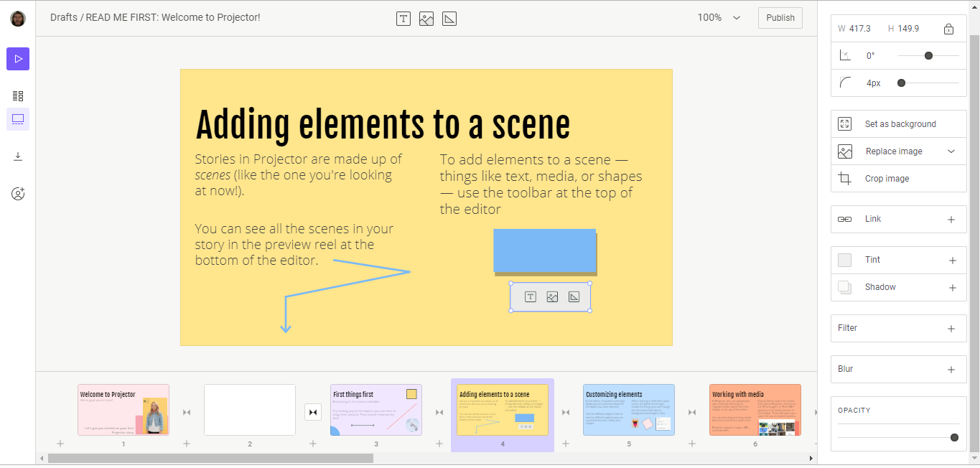Add a scene between scenes 4 and 5
Image resolution: width=980 pixels, height=468 pixels.
coord(566,444)
